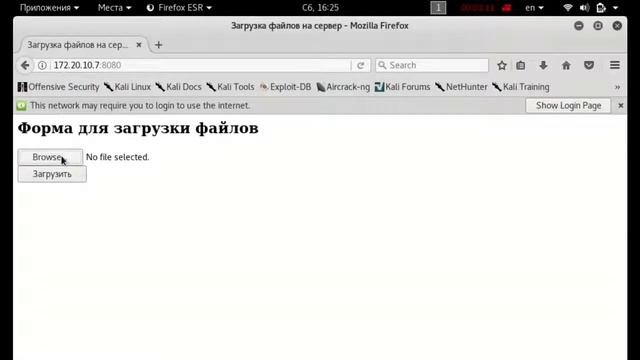Go back with the browser back arrow
The width and height of the screenshot is (640, 360).
coord(25,65)
